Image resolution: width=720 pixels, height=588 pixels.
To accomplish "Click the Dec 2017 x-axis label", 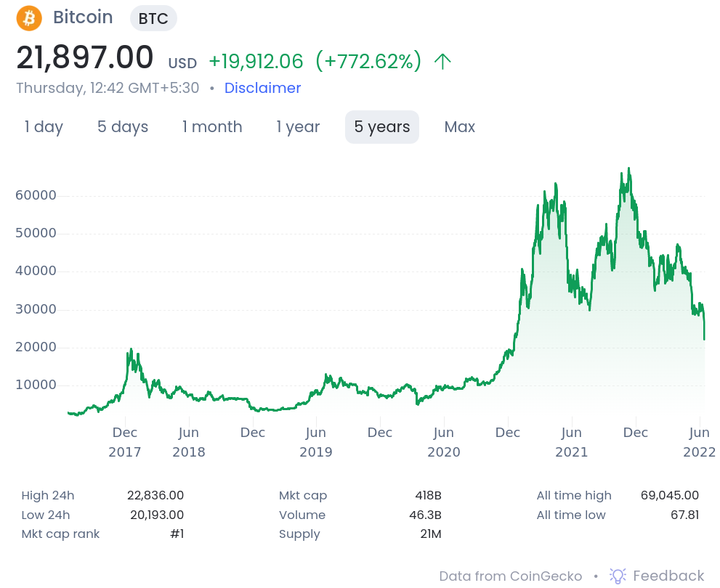I will pyautogui.click(x=125, y=442).
